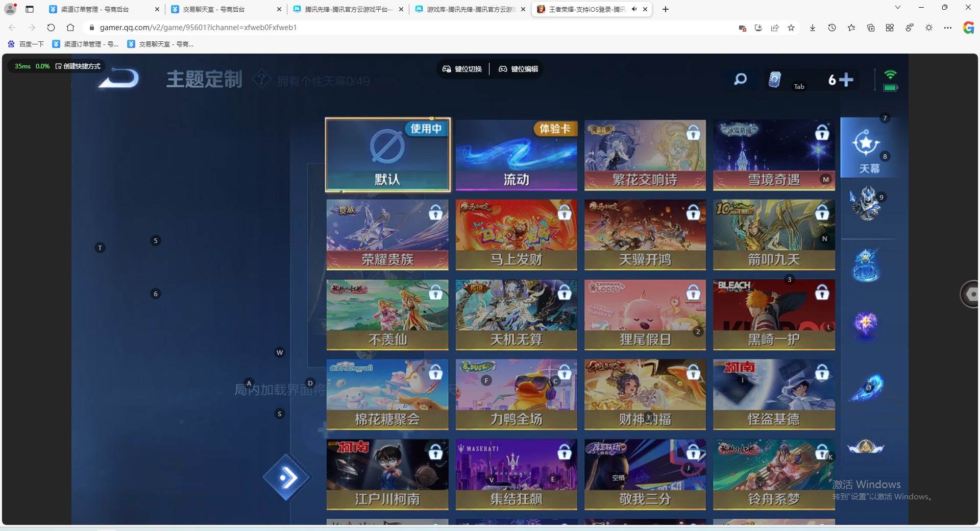Select the 流动 theme thumbnail
The height and width of the screenshot is (531, 980).
516,155
